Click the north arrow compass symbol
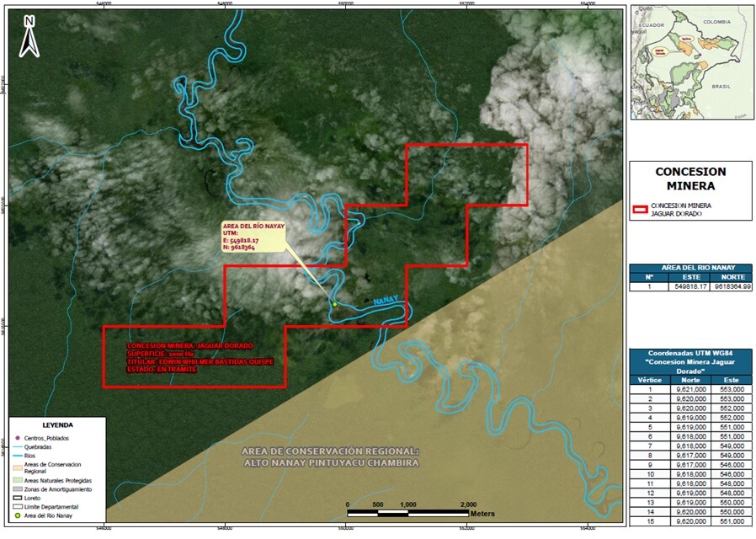 (x=29, y=37)
